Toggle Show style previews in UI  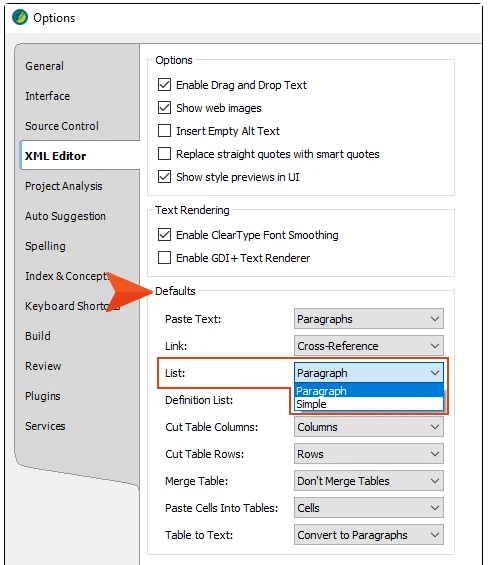164,177
